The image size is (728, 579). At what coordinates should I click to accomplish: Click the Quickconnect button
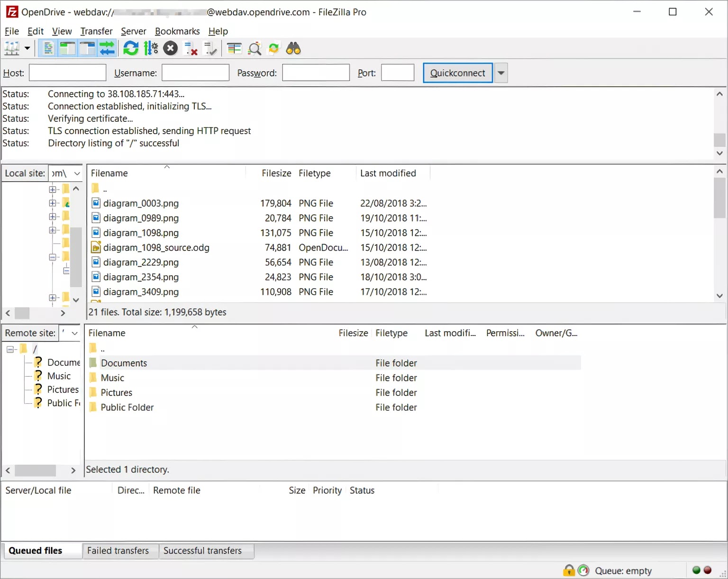(458, 73)
